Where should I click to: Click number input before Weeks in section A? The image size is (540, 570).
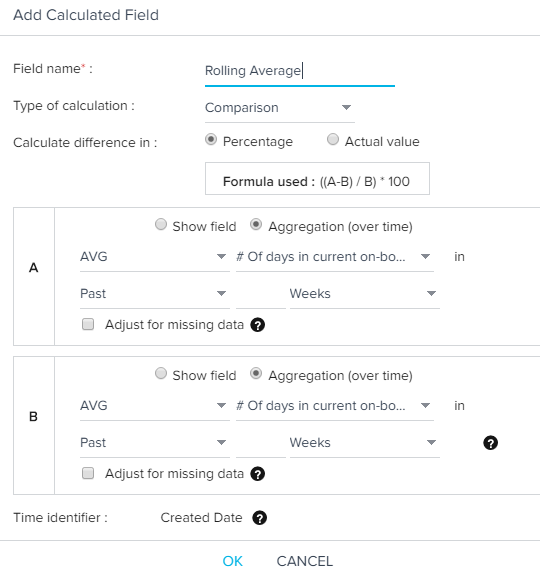[x=261, y=294]
